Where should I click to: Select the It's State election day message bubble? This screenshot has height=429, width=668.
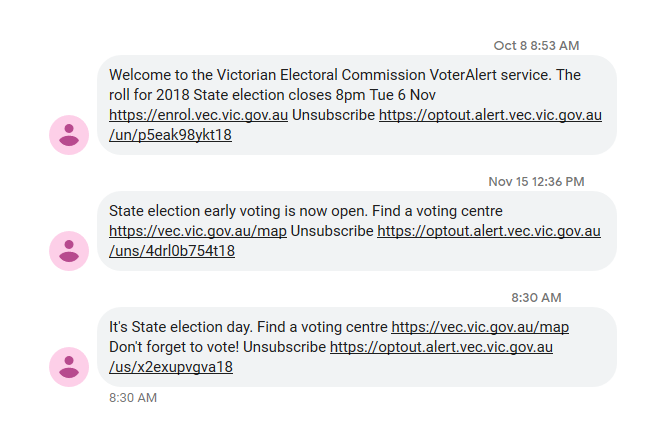click(x=357, y=347)
